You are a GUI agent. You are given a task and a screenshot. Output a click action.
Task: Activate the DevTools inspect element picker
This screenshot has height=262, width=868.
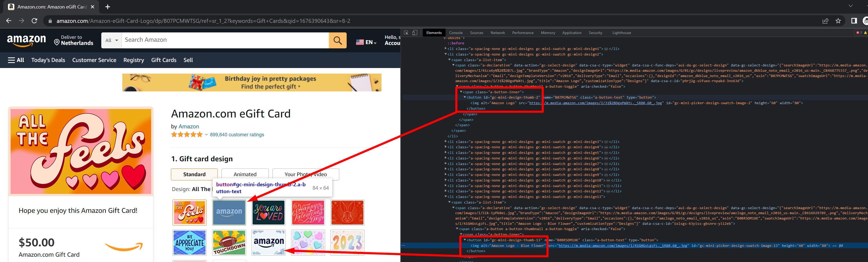pos(406,33)
